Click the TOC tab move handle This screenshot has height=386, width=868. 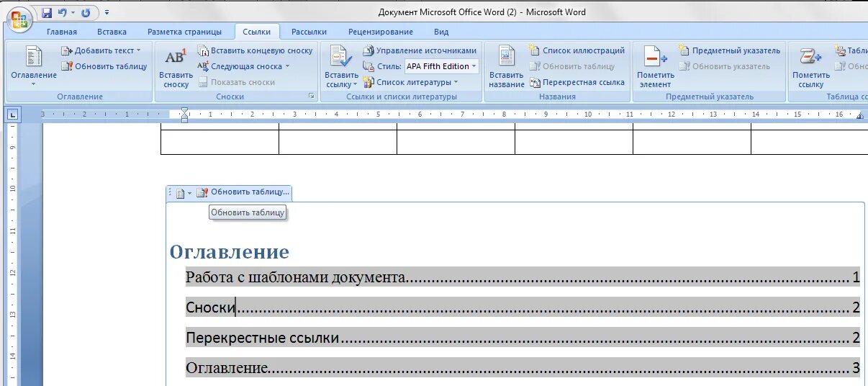click(171, 192)
